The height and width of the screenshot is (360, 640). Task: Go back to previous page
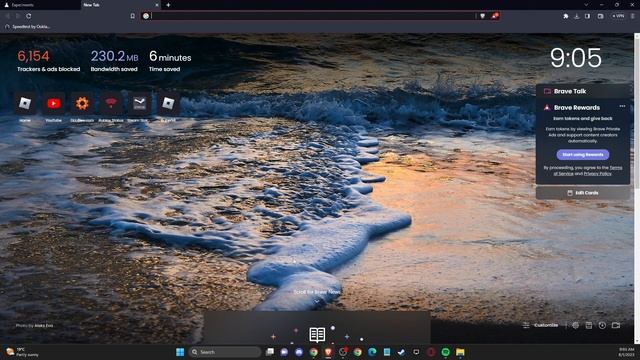8,16
